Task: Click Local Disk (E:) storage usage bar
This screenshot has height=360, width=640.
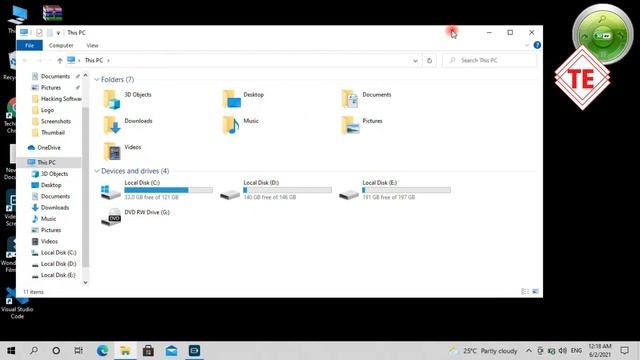Action: tap(407, 190)
